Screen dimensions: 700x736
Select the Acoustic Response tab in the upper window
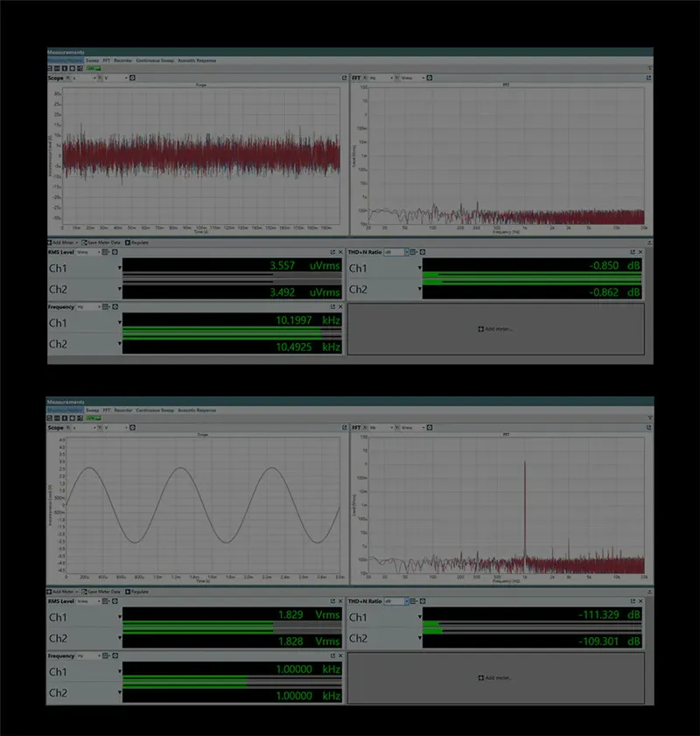pos(197,60)
